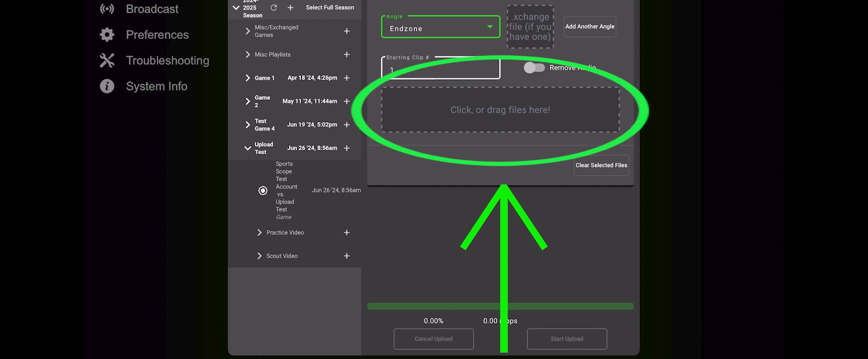
Task: Open the Broadcast section
Action: 152,9
